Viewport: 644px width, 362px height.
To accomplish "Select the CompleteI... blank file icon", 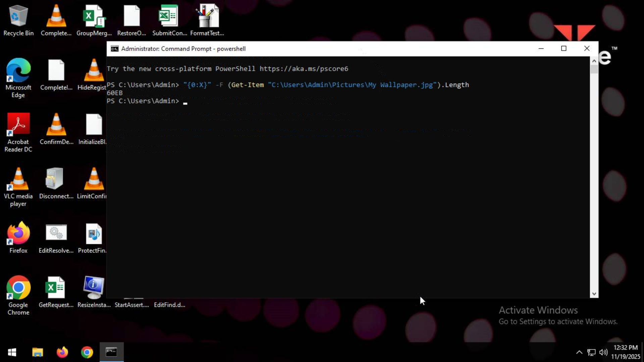I will (56, 74).
